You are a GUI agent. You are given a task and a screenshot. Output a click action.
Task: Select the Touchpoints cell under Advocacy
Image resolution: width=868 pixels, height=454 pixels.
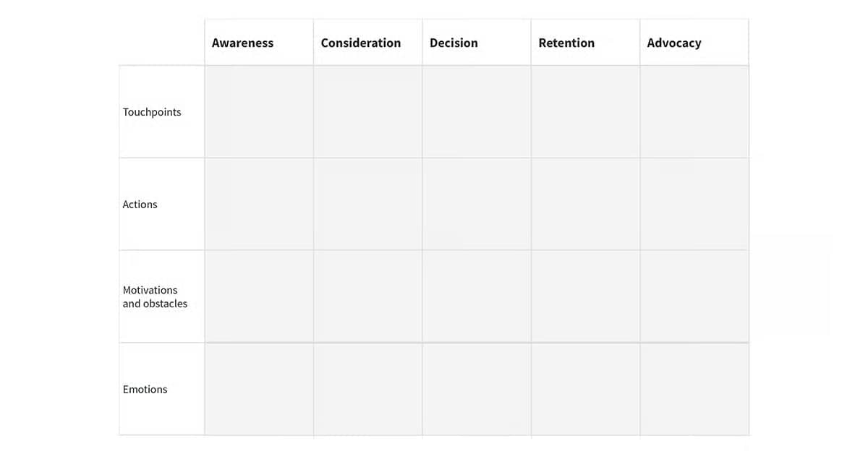click(x=694, y=112)
